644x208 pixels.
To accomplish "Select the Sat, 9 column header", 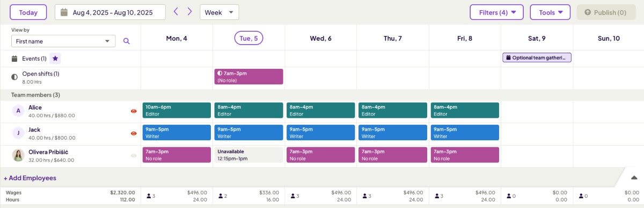I will coord(537,38).
